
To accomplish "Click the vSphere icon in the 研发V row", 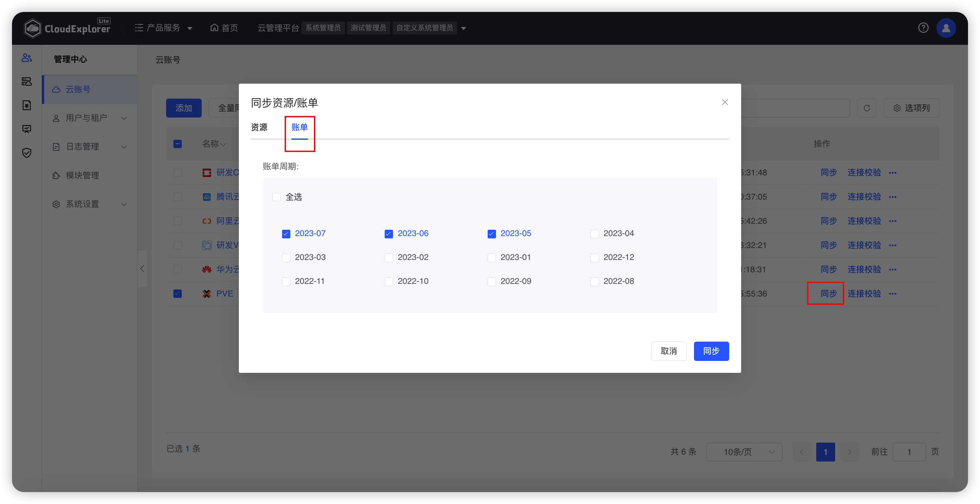I will point(207,246).
